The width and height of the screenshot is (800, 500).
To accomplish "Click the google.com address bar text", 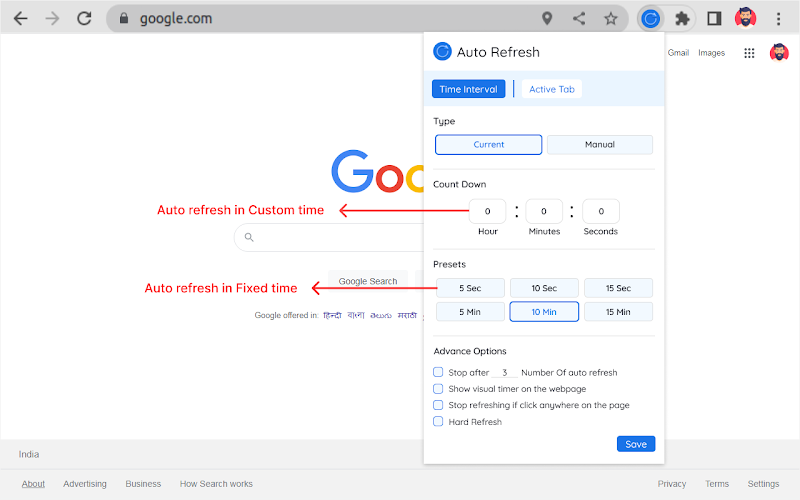I will tap(176, 19).
